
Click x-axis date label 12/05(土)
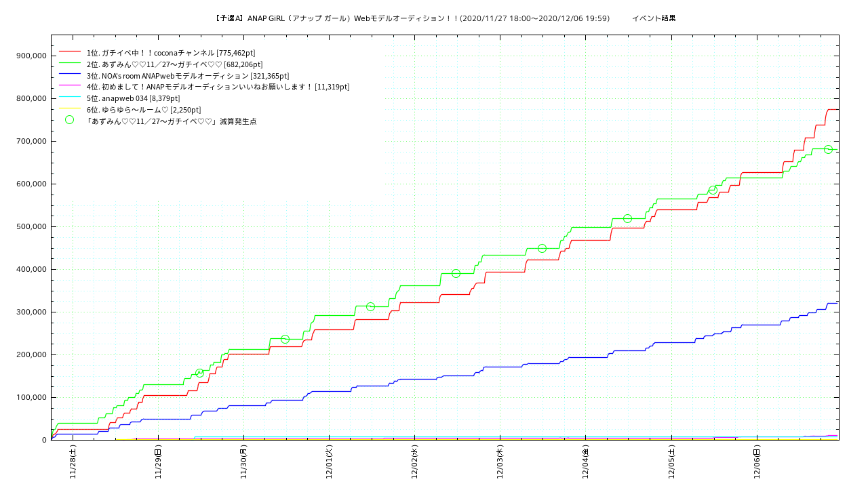[671, 462]
